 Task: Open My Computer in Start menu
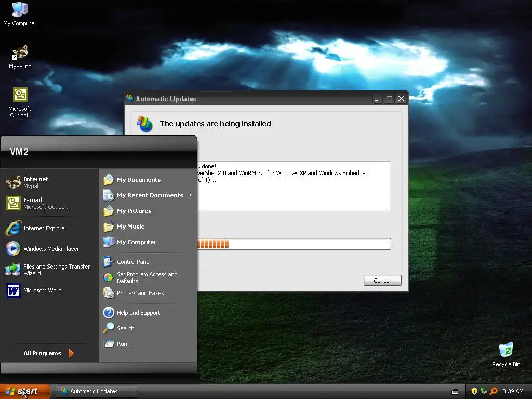coord(148,242)
